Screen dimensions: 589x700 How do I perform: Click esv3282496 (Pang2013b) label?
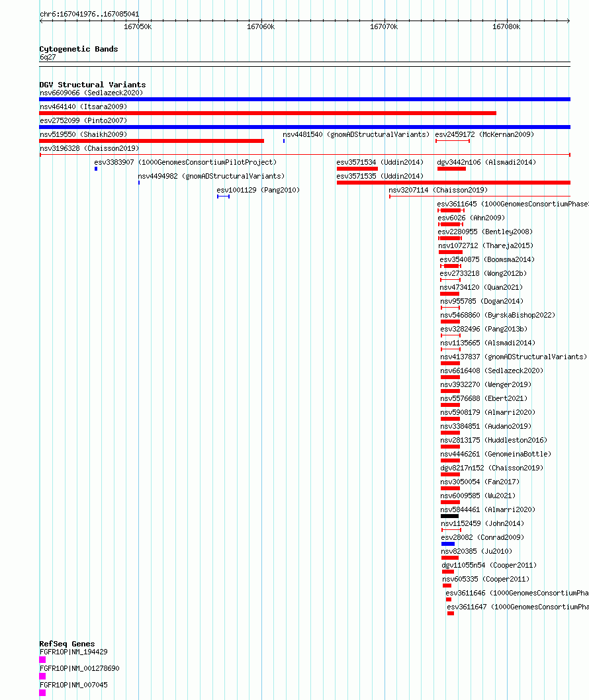[x=484, y=329]
